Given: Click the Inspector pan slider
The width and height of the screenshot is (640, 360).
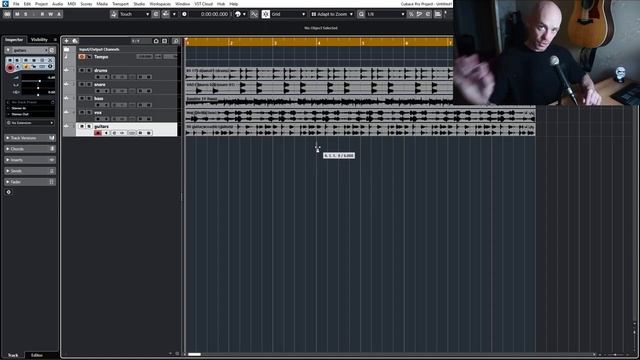Looking at the screenshot, I should [38, 88].
